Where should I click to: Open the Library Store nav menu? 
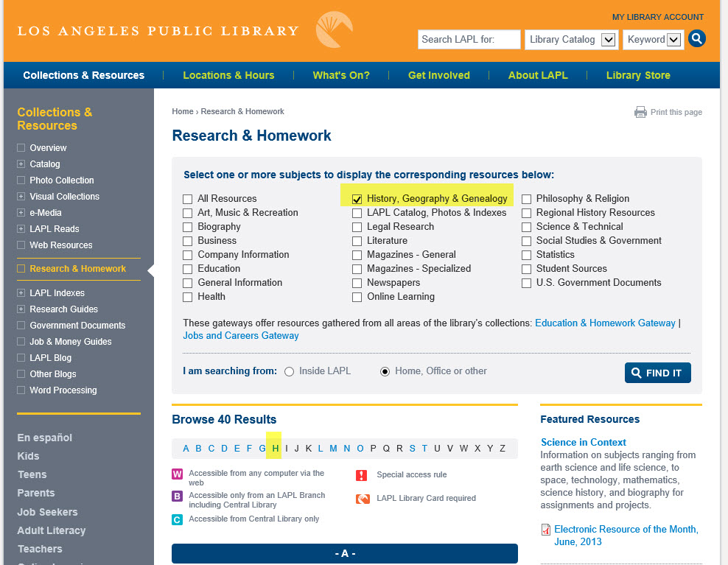pos(638,75)
